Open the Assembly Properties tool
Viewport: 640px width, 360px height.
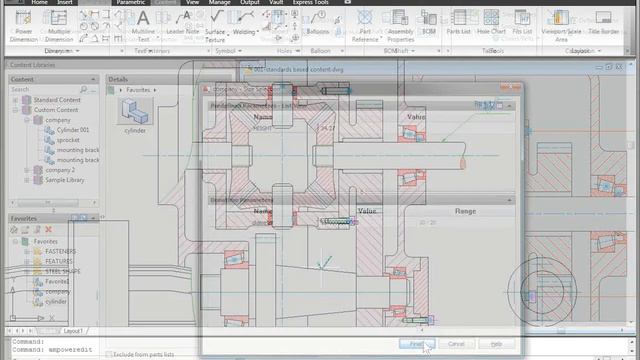(x=400, y=26)
